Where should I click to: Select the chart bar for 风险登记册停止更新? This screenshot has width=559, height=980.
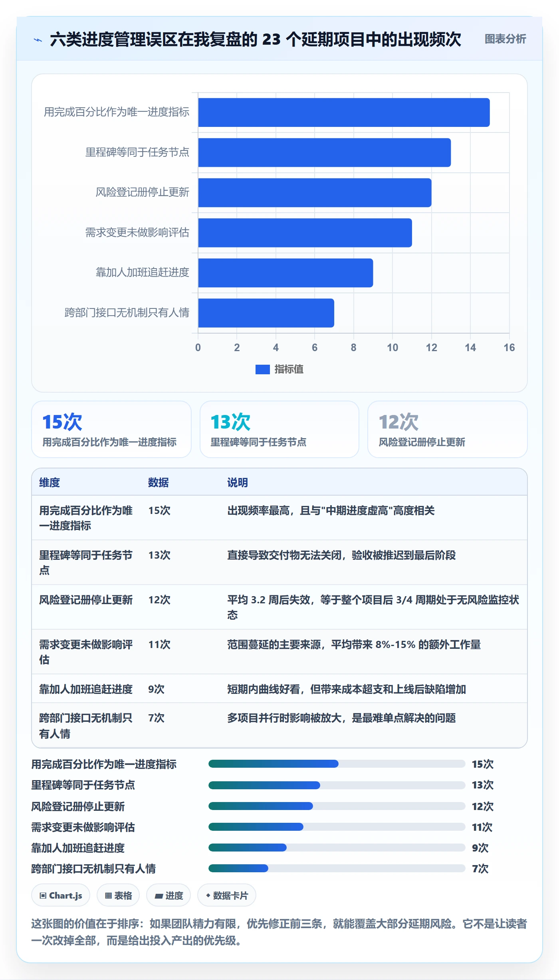tap(315, 193)
